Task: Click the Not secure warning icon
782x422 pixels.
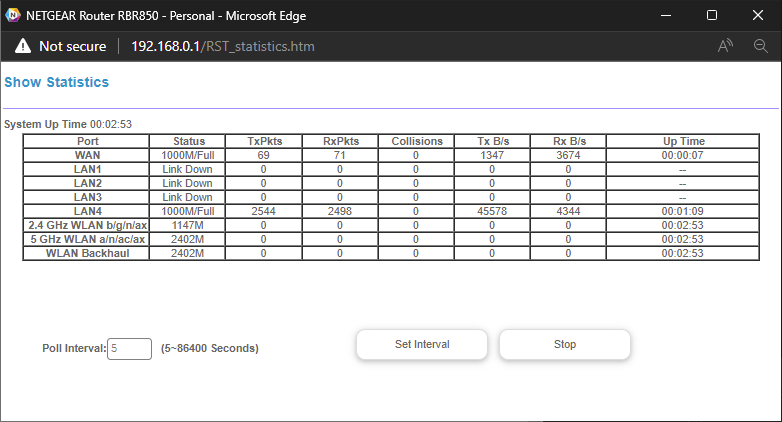Action: 23,47
